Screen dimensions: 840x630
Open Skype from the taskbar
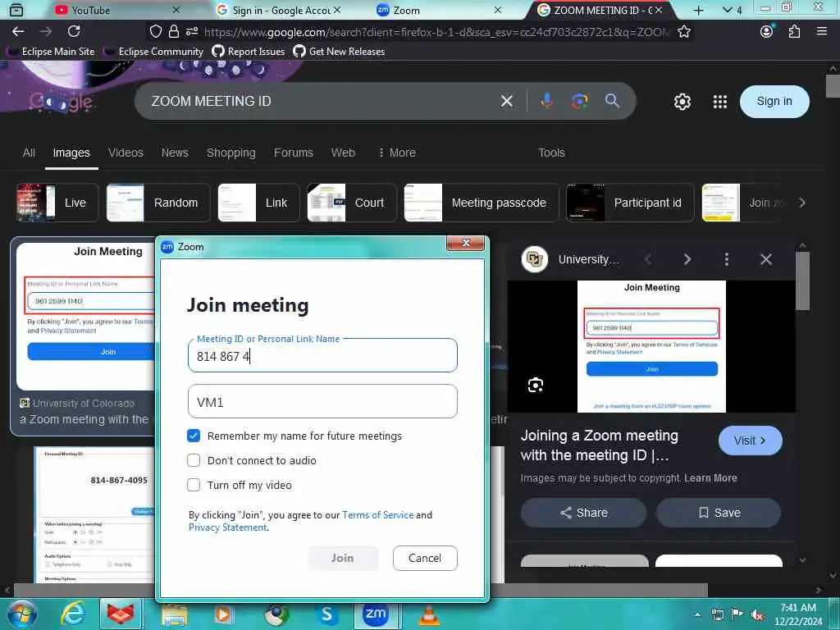[326, 614]
